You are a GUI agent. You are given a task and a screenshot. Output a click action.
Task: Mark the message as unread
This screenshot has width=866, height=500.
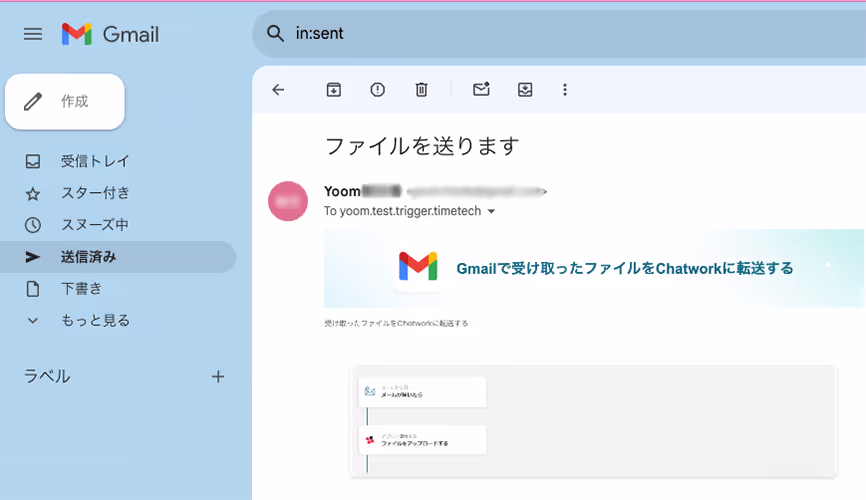point(481,89)
